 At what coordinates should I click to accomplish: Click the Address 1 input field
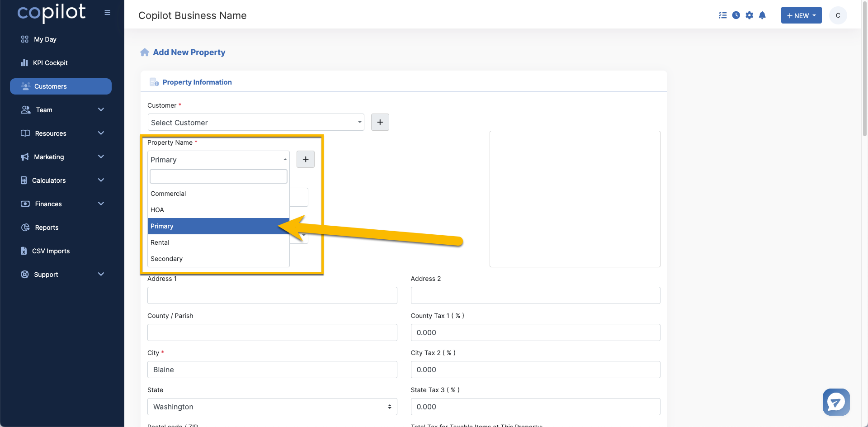pos(272,295)
